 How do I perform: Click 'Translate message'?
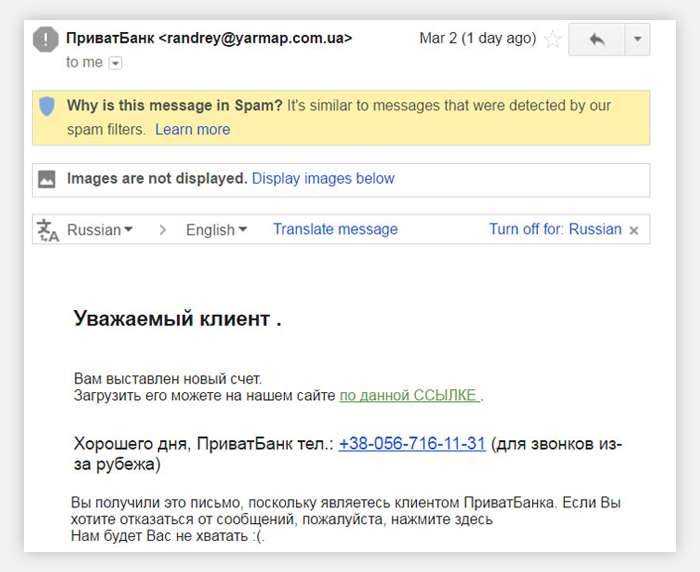(335, 229)
